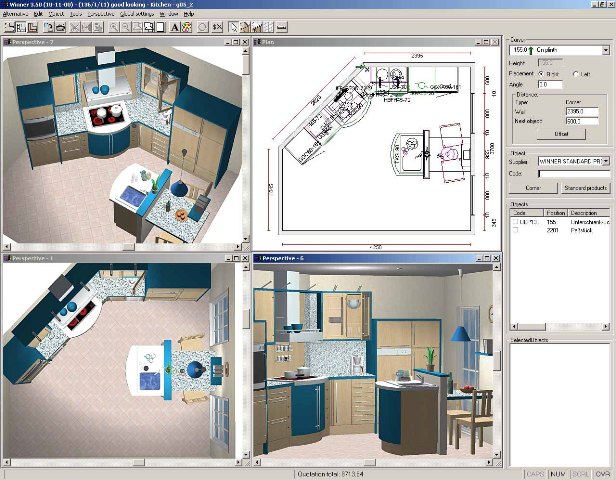
Task: Click the printer icon in toolbar
Action: click(60, 27)
